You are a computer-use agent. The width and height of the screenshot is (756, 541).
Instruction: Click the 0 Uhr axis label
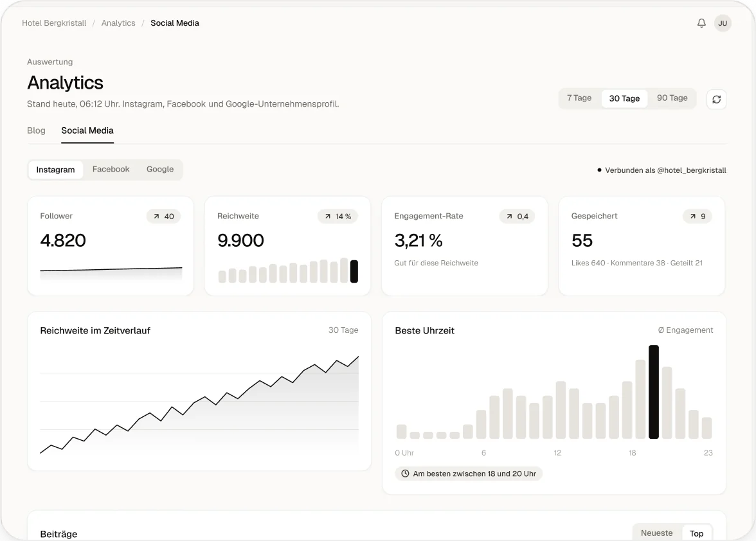point(404,453)
